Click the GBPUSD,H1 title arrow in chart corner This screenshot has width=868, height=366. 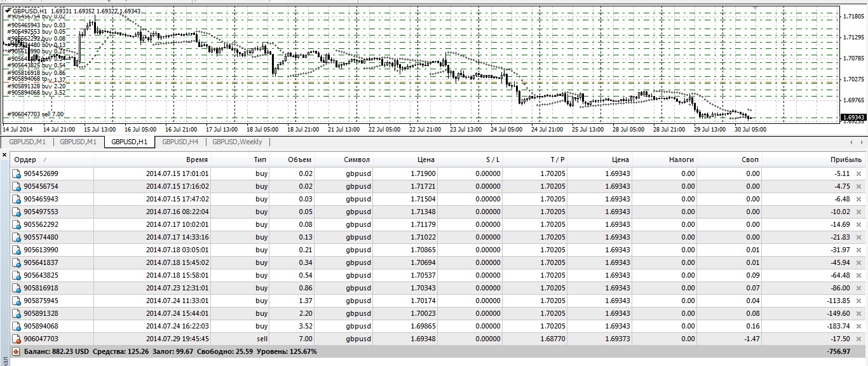pos(7,10)
